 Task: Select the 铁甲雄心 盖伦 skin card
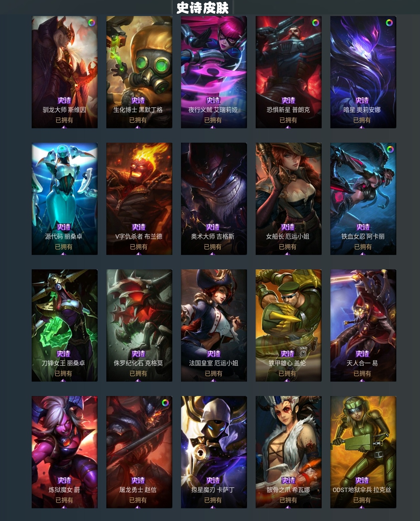click(x=289, y=326)
